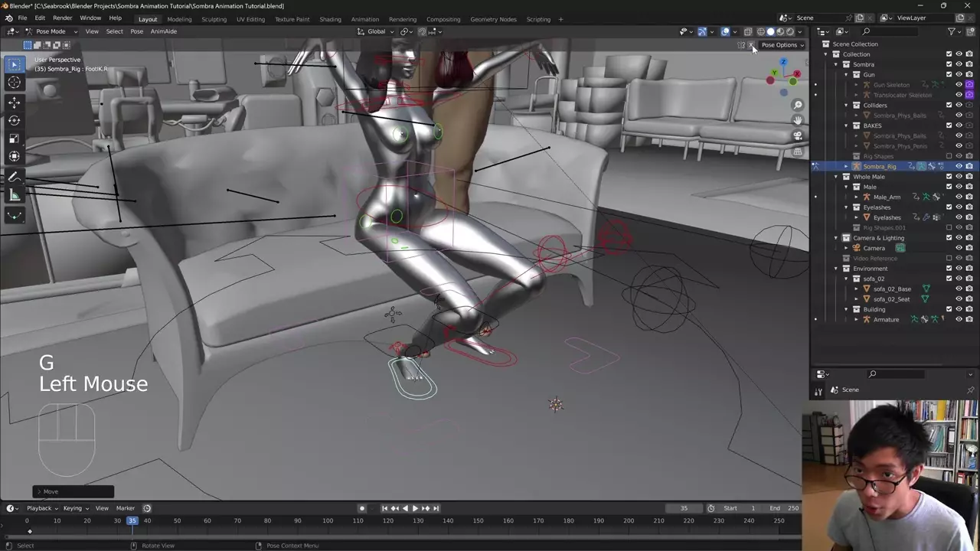Click the auto keying record button

click(x=362, y=508)
